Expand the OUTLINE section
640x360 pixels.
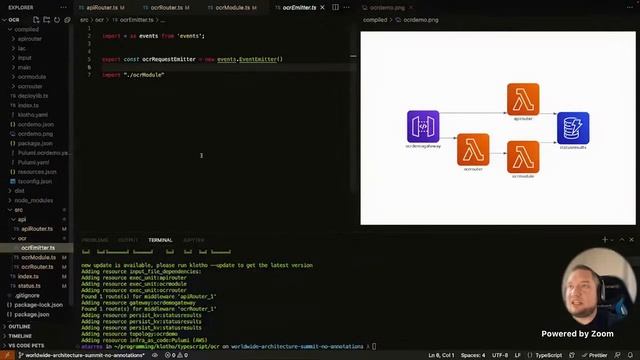[x=19, y=327]
